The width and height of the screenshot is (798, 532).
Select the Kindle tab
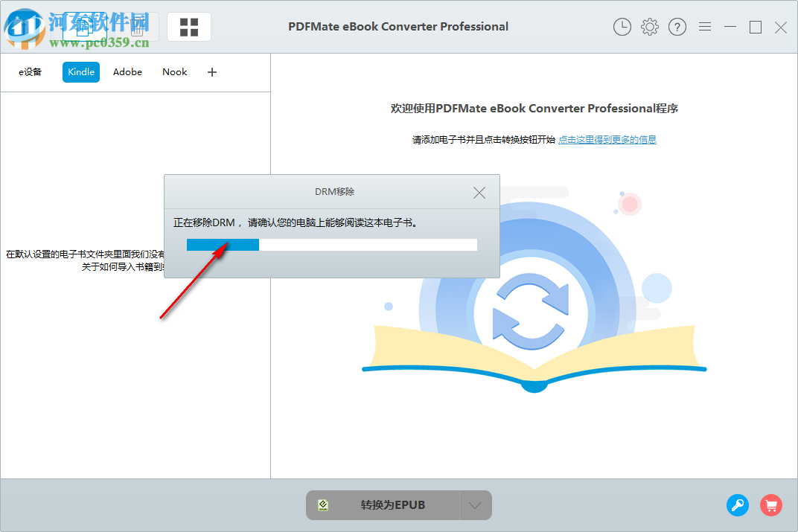pyautogui.click(x=80, y=71)
